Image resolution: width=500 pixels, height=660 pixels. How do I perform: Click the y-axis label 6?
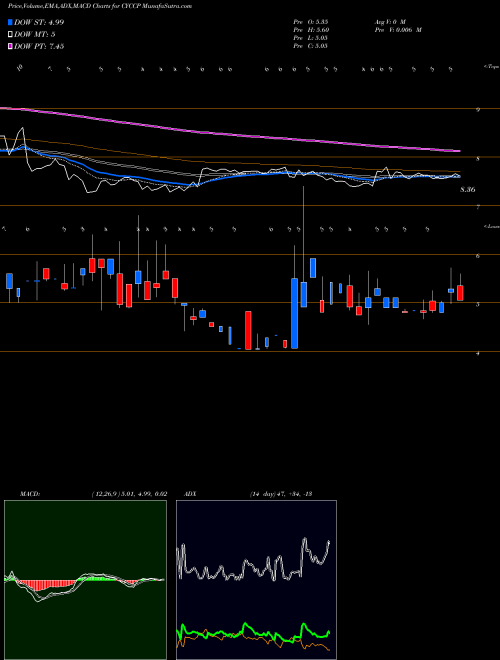coord(478,256)
